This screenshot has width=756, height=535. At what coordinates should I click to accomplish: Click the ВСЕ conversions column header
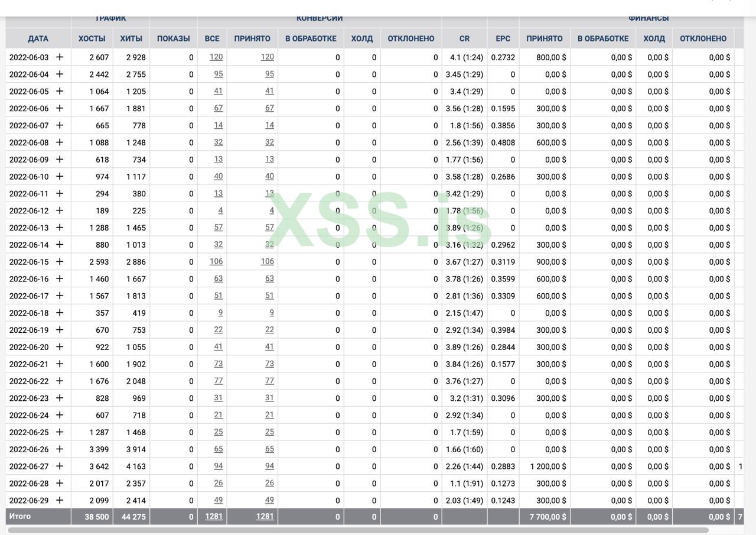[212, 38]
